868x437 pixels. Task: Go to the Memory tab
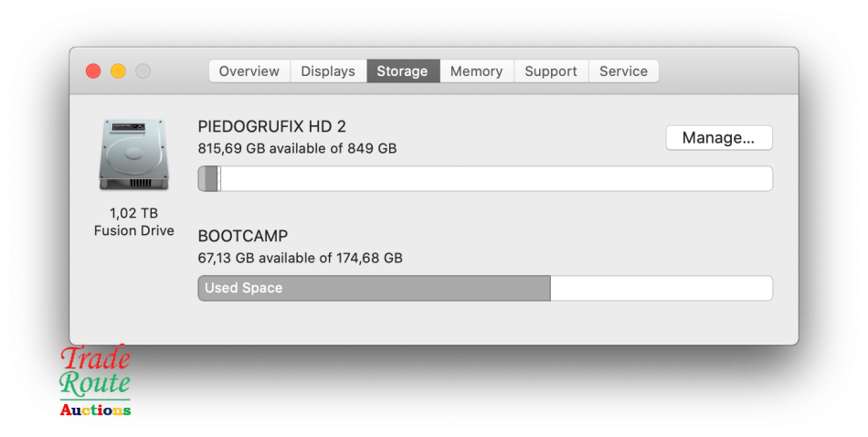click(x=476, y=71)
